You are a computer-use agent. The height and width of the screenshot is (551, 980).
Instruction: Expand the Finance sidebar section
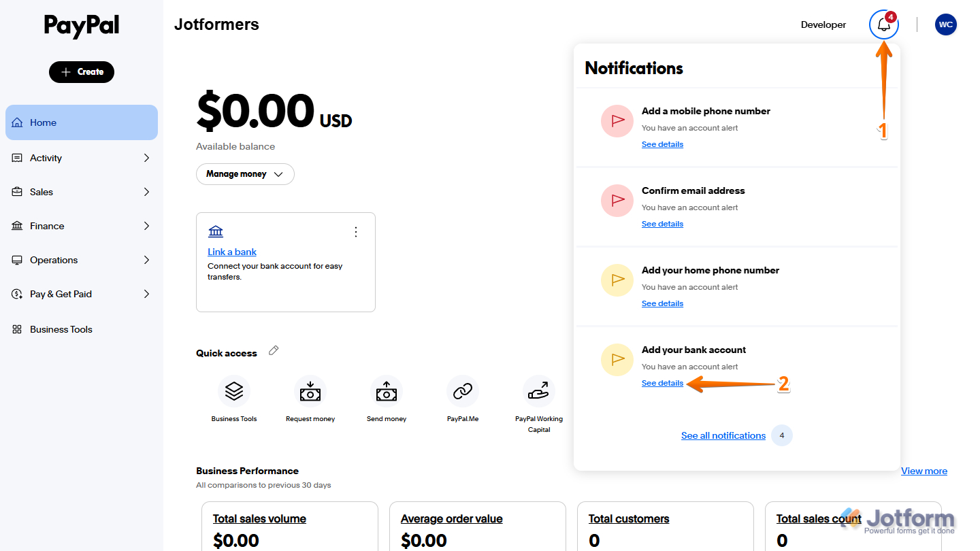click(81, 225)
